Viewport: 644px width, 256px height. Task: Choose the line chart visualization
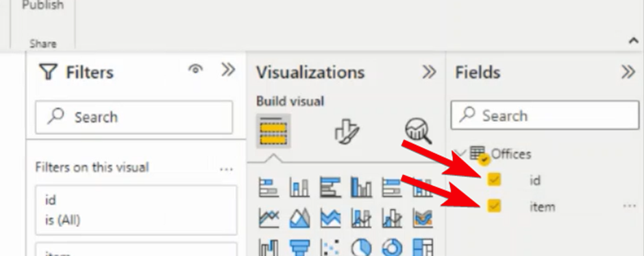click(269, 218)
